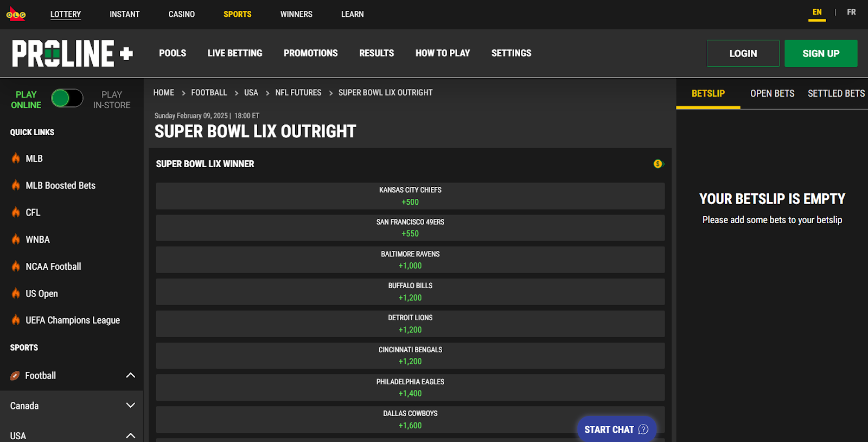Image resolution: width=868 pixels, height=442 pixels.
Task: Open WNBA quick link
Action: [x=38, y=239]
